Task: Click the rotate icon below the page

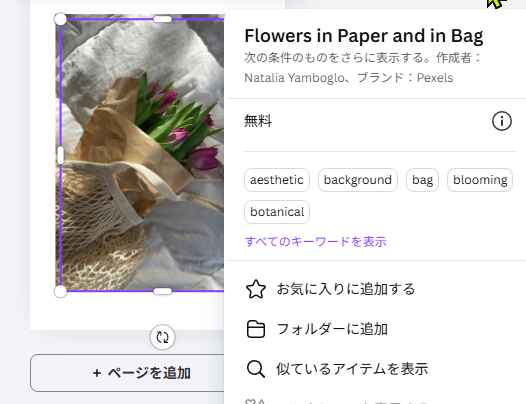Action: click(162, 337)
